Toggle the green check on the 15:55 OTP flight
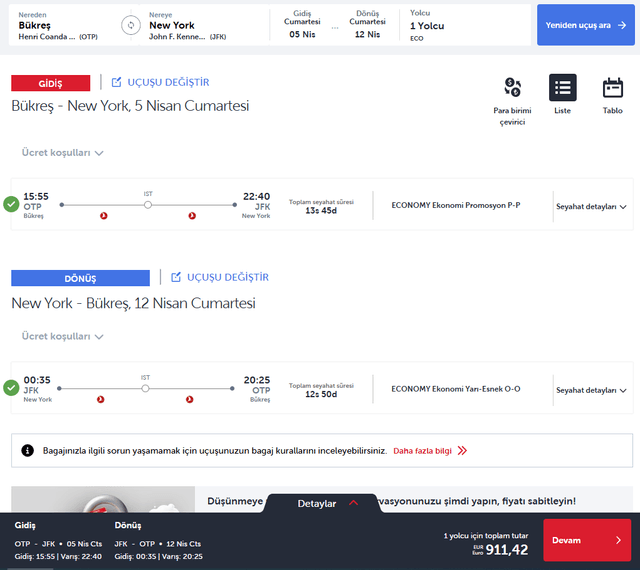The width and height of the screenshot is (640, 570). pyautogui.click(x=11, y=204)
